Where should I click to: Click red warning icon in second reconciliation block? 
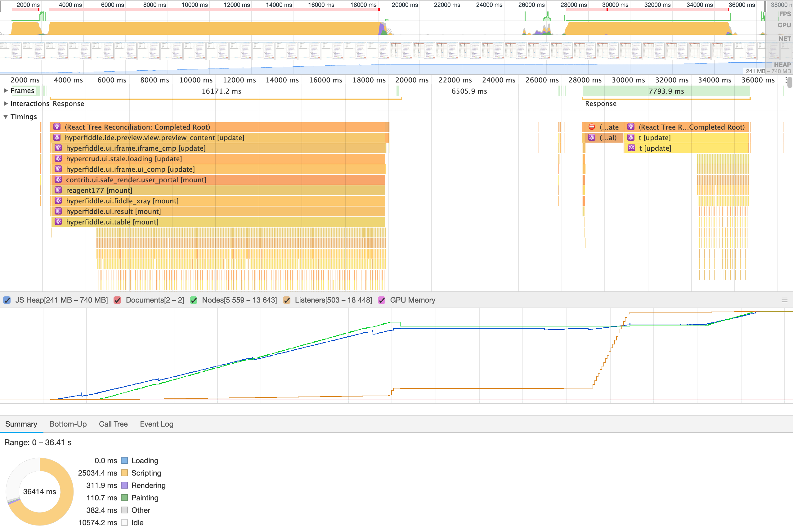(x=592, y=127)
